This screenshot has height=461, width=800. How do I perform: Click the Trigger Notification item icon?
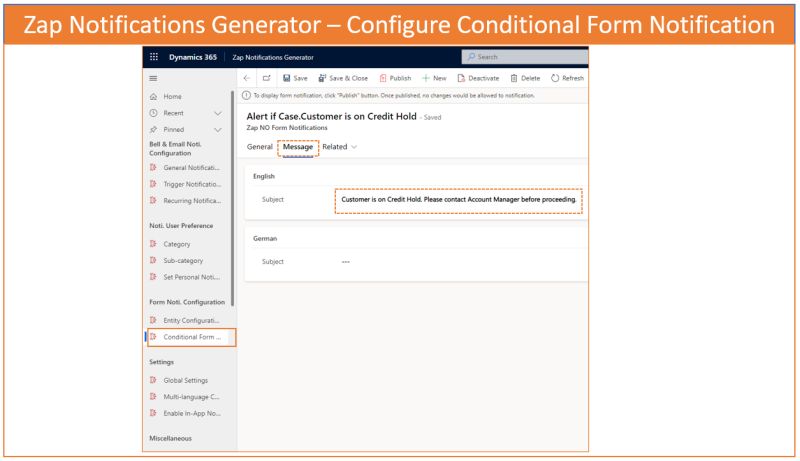tap(153, 184)
